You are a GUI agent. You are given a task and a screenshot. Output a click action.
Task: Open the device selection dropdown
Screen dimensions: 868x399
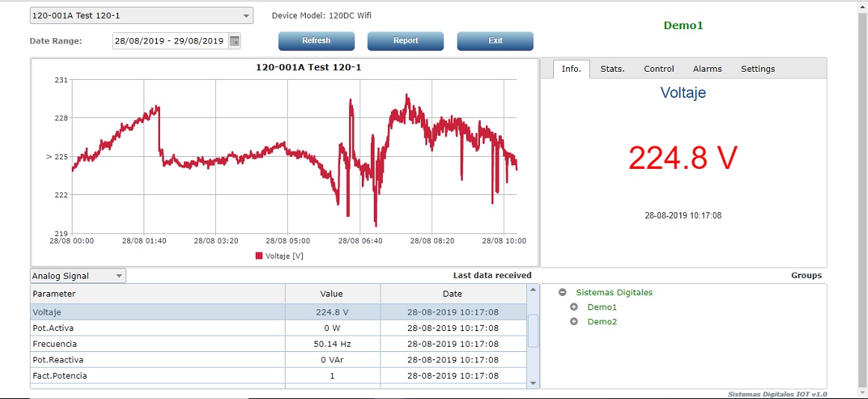point(247,16)
